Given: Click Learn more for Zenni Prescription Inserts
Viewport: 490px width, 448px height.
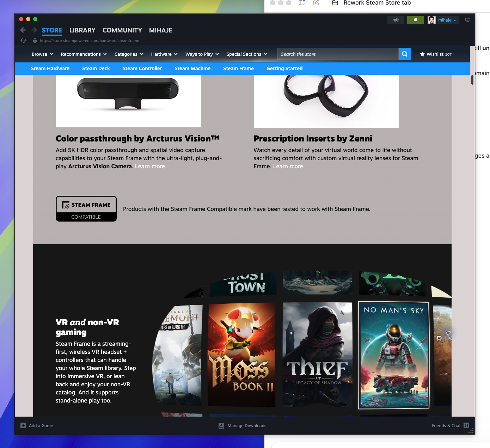Looking at the screenshot, I should 288,166.
